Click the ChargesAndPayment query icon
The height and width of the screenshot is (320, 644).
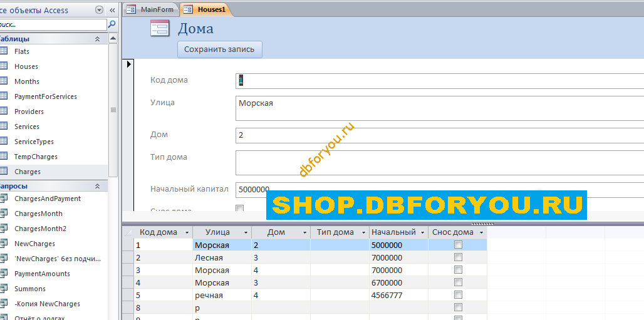coord(4,199)
